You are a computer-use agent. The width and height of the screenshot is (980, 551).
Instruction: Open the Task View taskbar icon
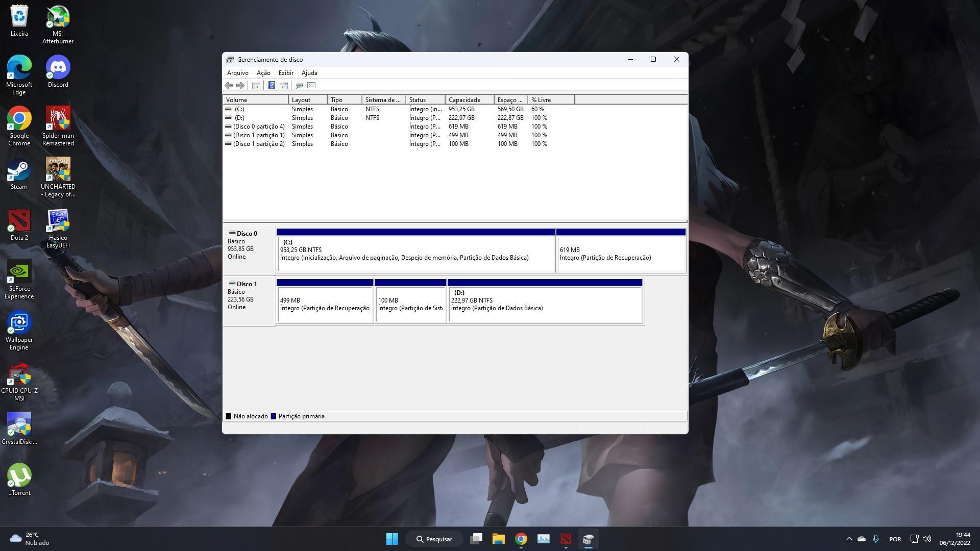coord(476,539)
